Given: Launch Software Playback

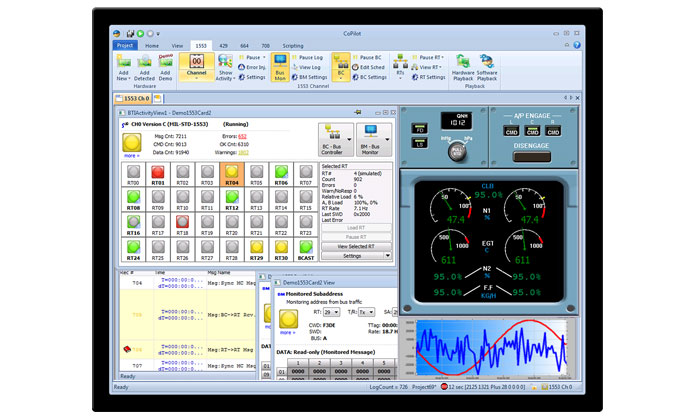Looking at the screenshot, I should click(487, 67).
